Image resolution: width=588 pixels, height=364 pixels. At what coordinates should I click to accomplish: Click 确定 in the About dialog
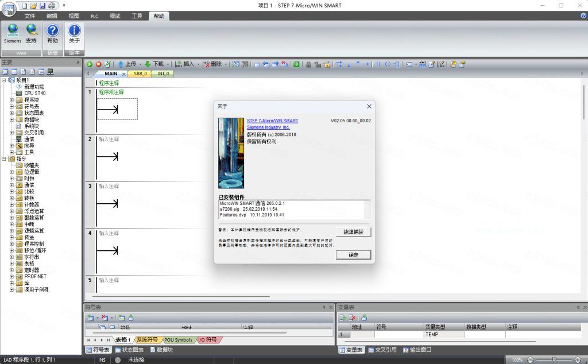point(353,255)
